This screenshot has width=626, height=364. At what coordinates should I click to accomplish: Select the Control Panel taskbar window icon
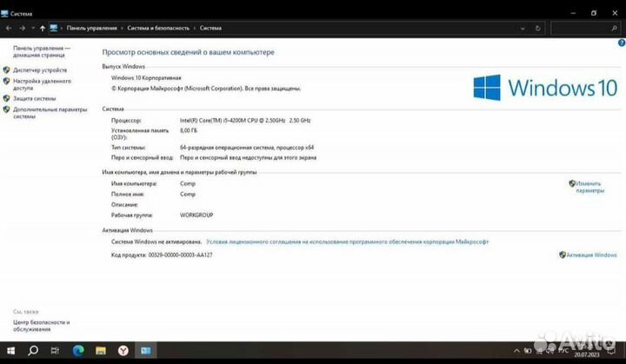(146, 349)
